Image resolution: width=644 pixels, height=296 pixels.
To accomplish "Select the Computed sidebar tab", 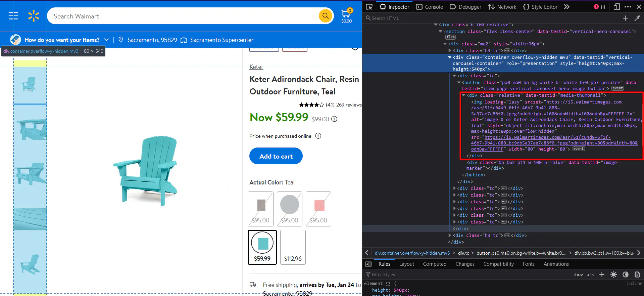I will tap(435, 264).
